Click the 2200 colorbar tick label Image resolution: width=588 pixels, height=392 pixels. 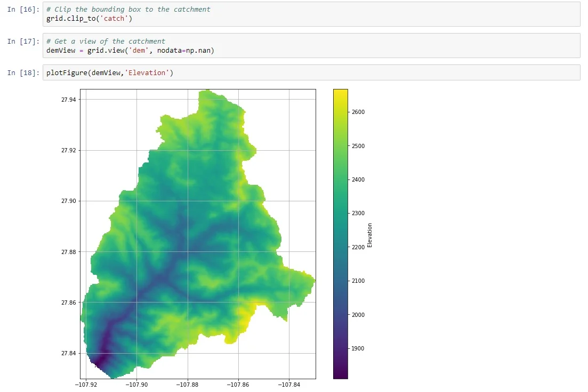[x=358, y=247]
